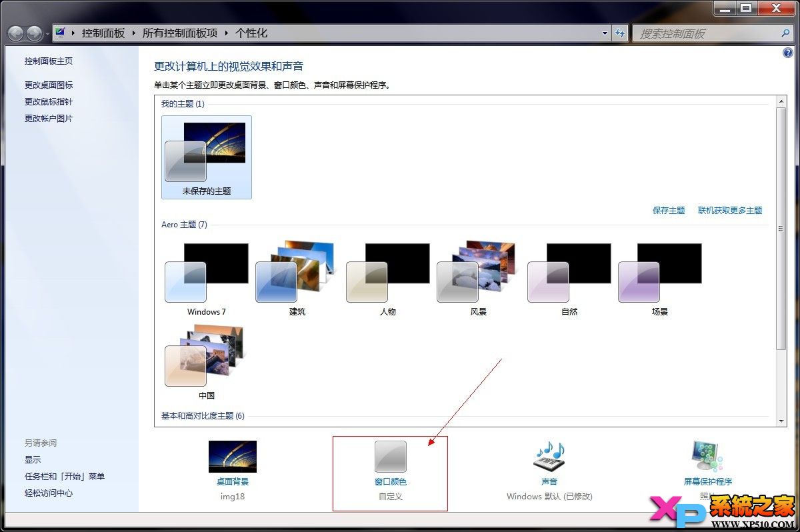Expand the 控制面板 breadcrumb chevron
The height and width of the screenshot is (532, 800).
(133, 32)
